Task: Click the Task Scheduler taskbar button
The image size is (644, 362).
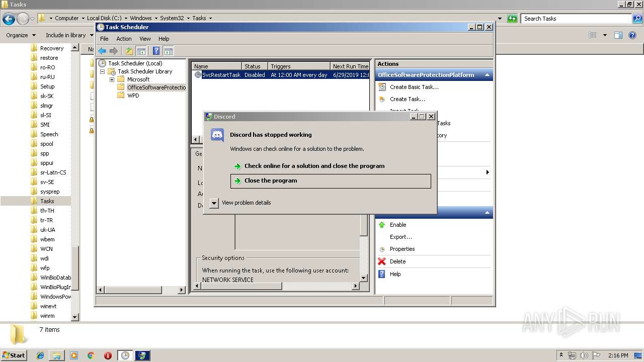Action: point(125,355)
